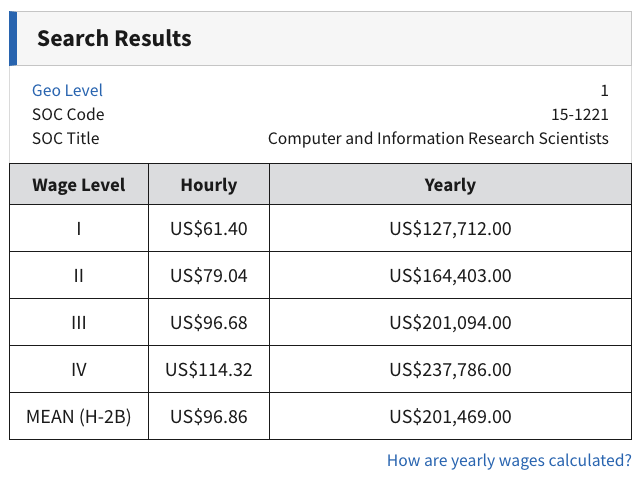Screen dimensions: 644x484
Task: Click the Wage Level III row label
Action: pos(79,322)
